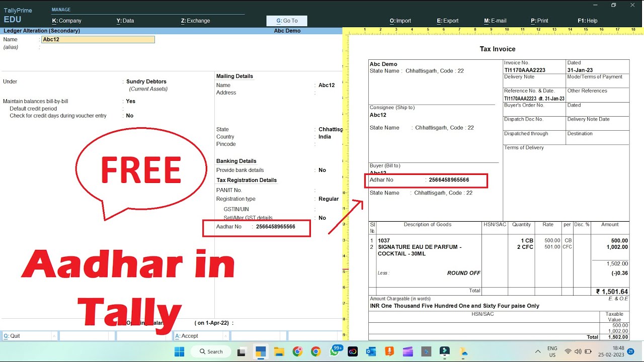Click Mailing Details name Abc12
The height and width of the screenshot is (362, 644).
point(327,85)
